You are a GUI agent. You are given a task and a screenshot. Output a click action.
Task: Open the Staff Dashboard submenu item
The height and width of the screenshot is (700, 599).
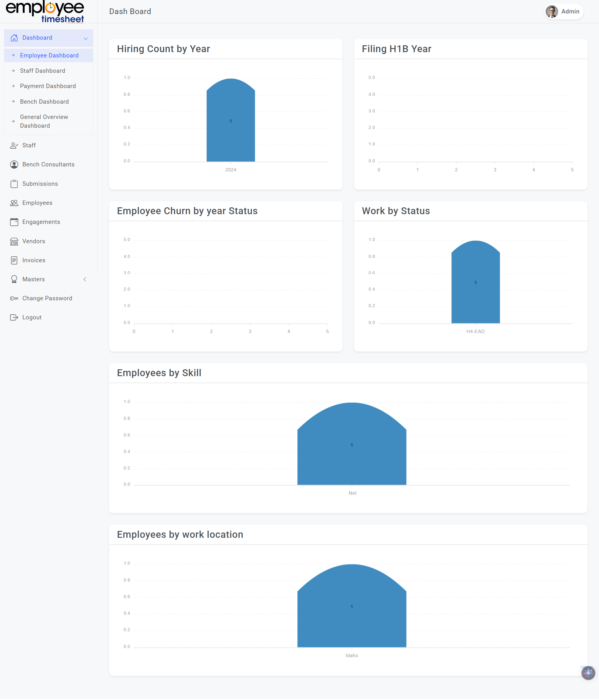[x=42, y=71]
